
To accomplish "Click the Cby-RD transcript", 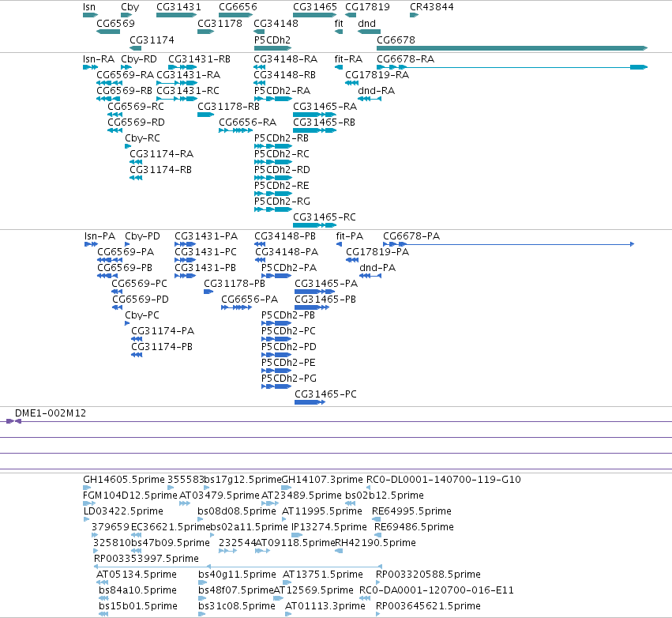I will [126, 67].
